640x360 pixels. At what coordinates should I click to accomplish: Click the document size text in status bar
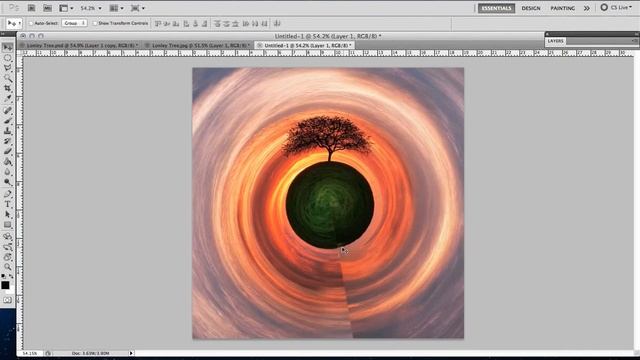90,353
